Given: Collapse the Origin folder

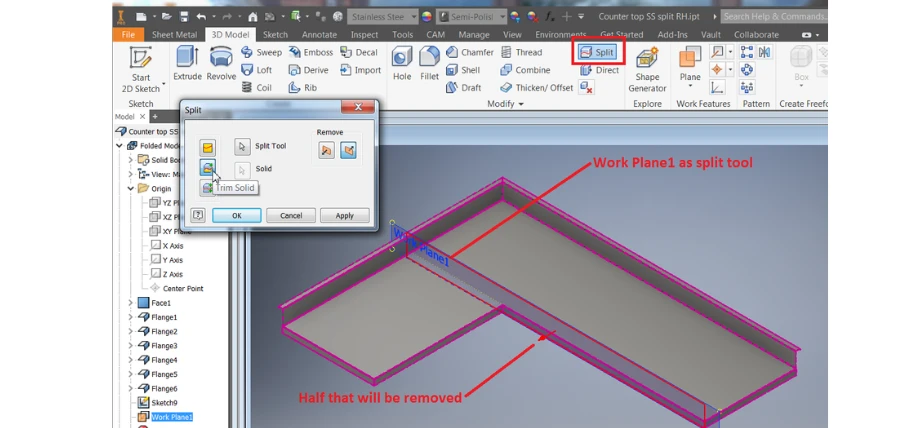Looking at the screenshot, I should click(131, 188).
